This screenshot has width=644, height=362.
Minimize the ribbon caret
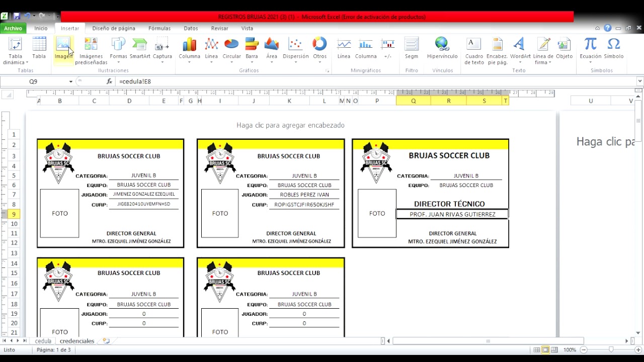(x=597, y=28)
